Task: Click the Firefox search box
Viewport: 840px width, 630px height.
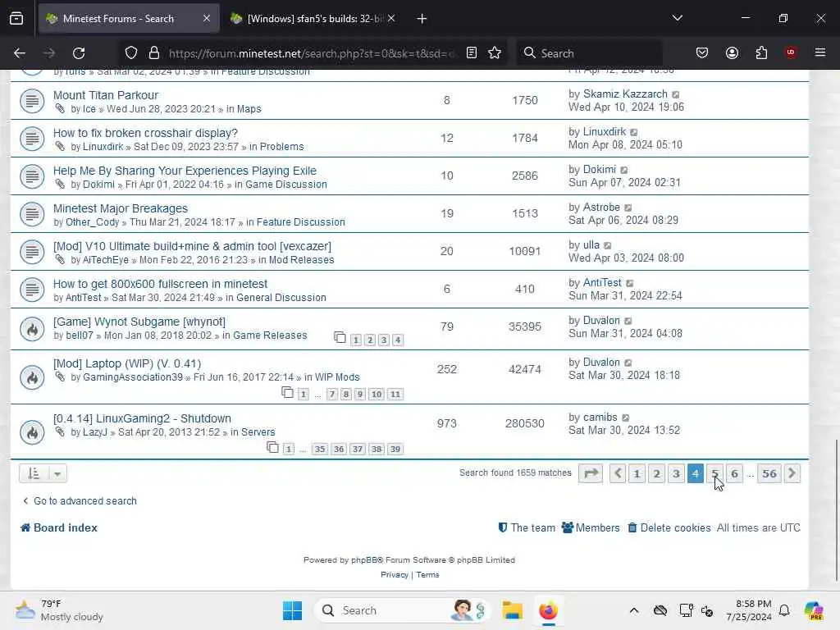Action: click(x=589, y=53)
